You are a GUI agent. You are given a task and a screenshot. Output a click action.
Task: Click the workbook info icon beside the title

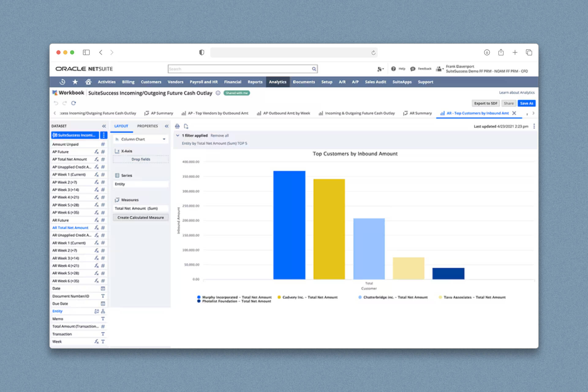[218, 93]
